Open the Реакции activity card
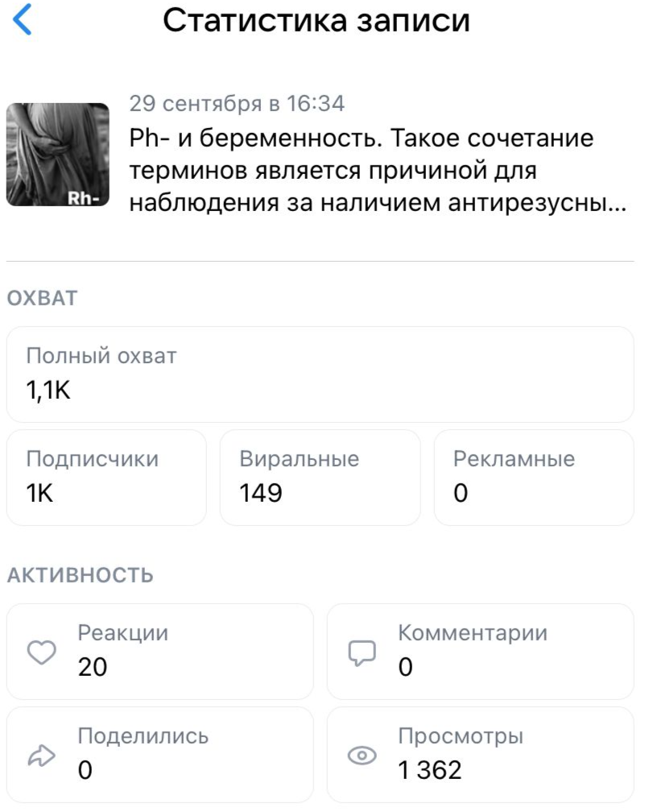This screenshot has width=653, height=812. pos(159,651)
